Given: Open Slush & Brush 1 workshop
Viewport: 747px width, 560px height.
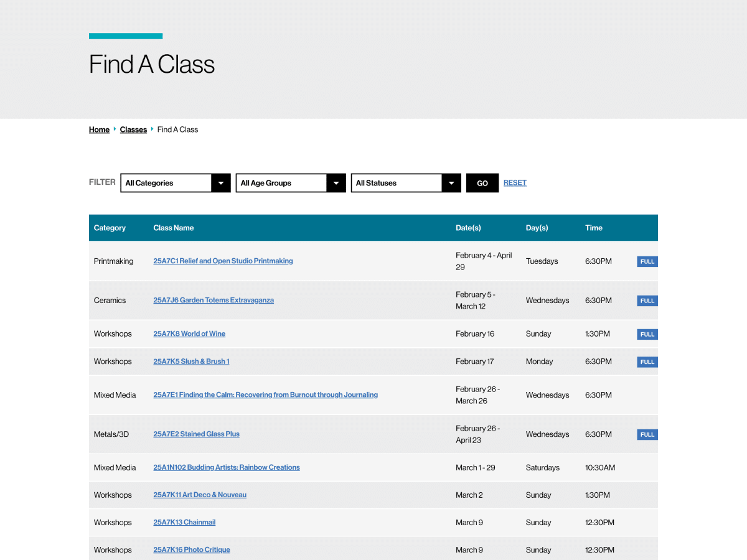Looking at the screenshot, I should [x=191, y=362].
